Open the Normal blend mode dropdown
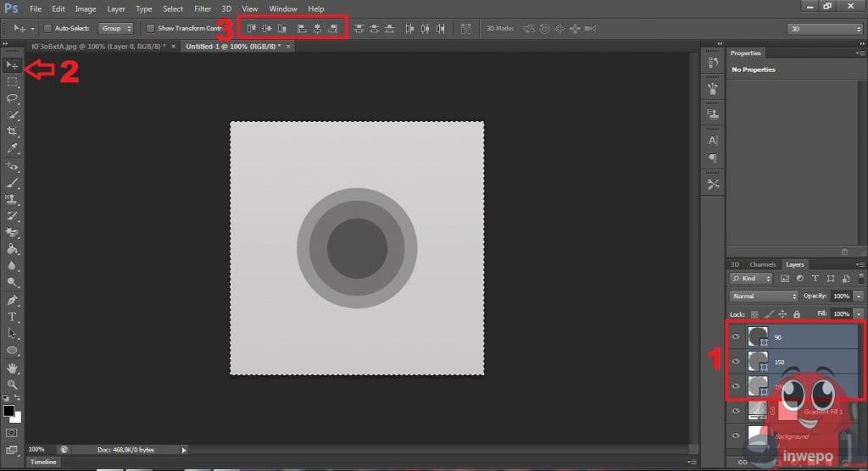Screen dimensions: 868x471 [764, 296]
